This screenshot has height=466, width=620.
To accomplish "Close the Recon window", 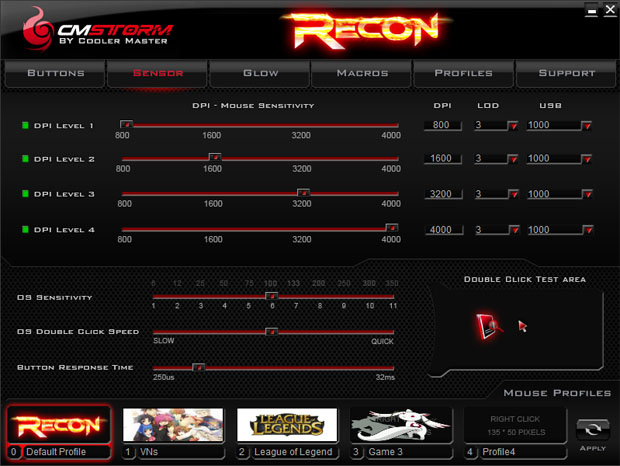I will (610, 10).
